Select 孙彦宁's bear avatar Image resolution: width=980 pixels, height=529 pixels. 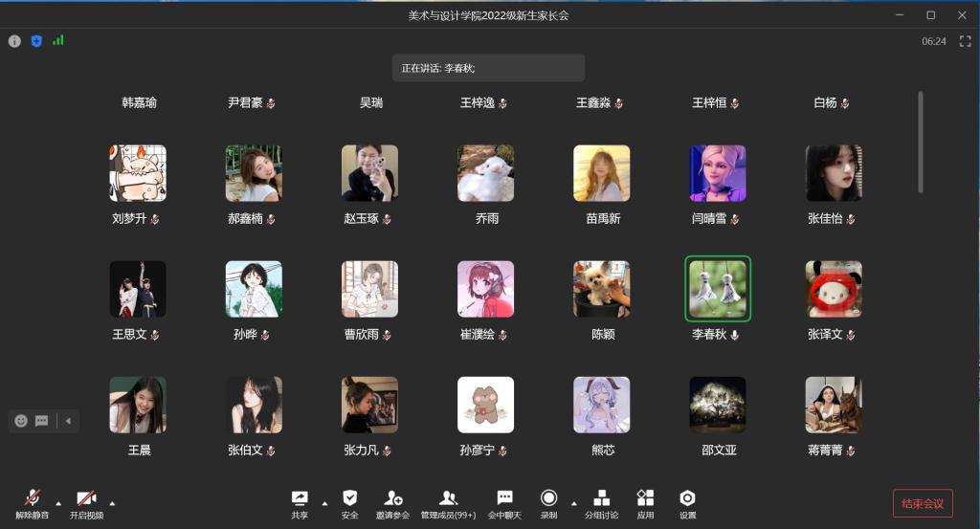pyautogui.click(x=485, y=405)
